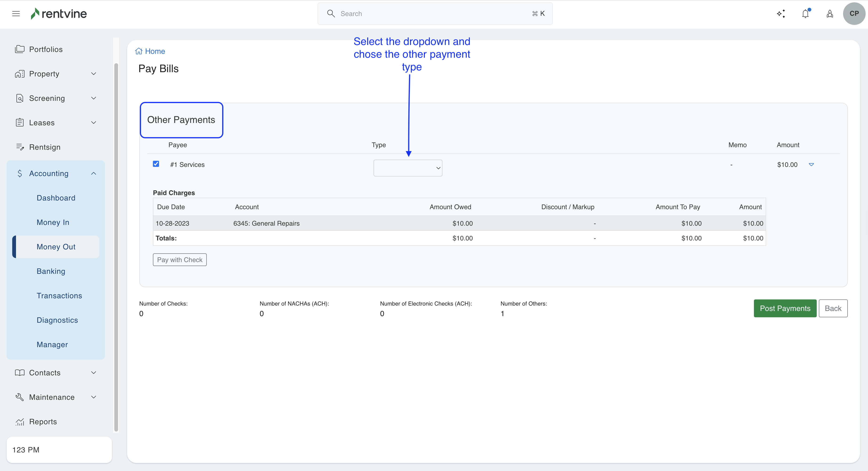Open the CP user avatar menu
Image resolution: width=868 pixels, height=471 pixels.
point(854,14)
